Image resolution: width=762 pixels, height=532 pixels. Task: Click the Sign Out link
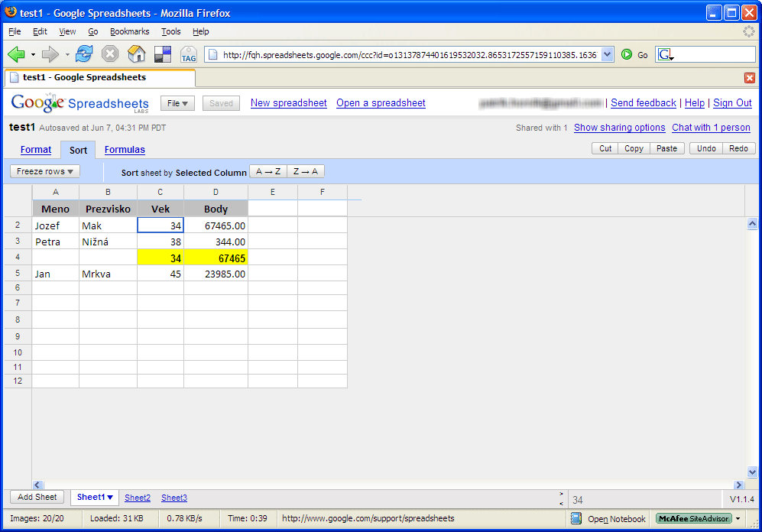(x=732, y=103)
